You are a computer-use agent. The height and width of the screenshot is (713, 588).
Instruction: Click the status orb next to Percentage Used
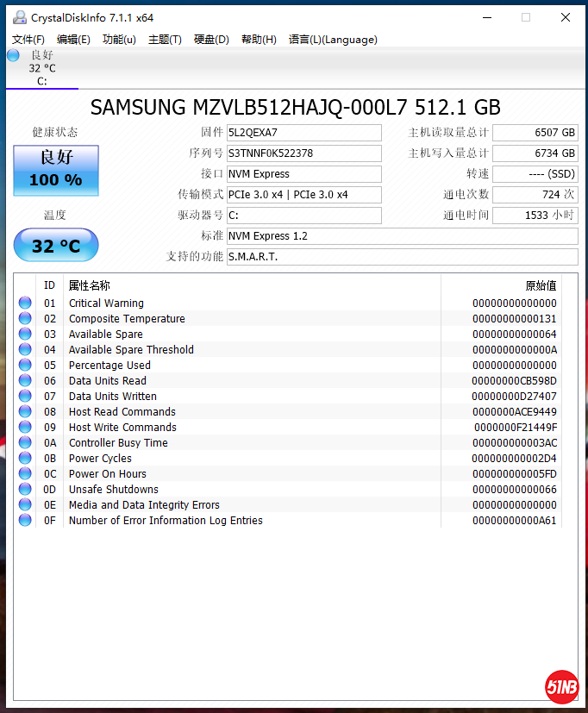pyautogui.click(x=25, y=365)
